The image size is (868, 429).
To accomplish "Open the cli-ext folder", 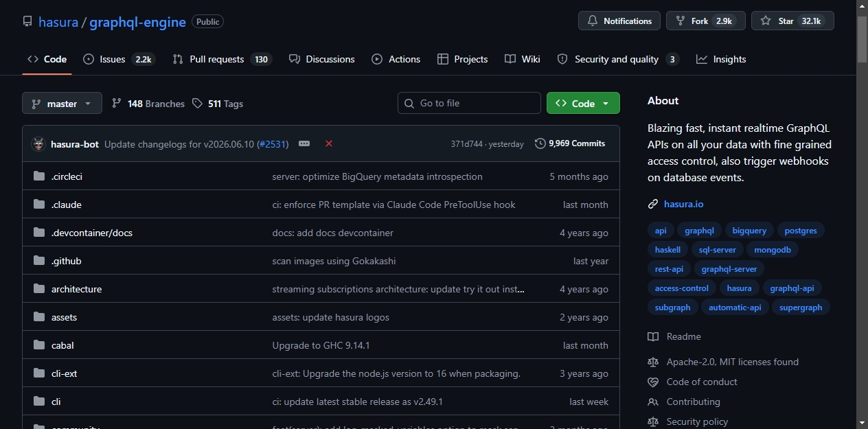I will click(65, 373).
